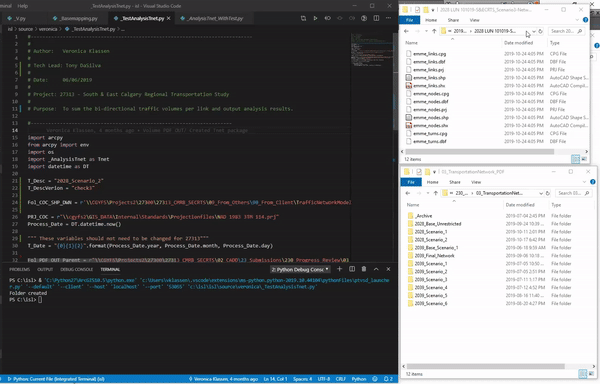The width and height of the screenshot is (600, 384).
Task: Close the terminal panel with X
Action: coord(388,269)
